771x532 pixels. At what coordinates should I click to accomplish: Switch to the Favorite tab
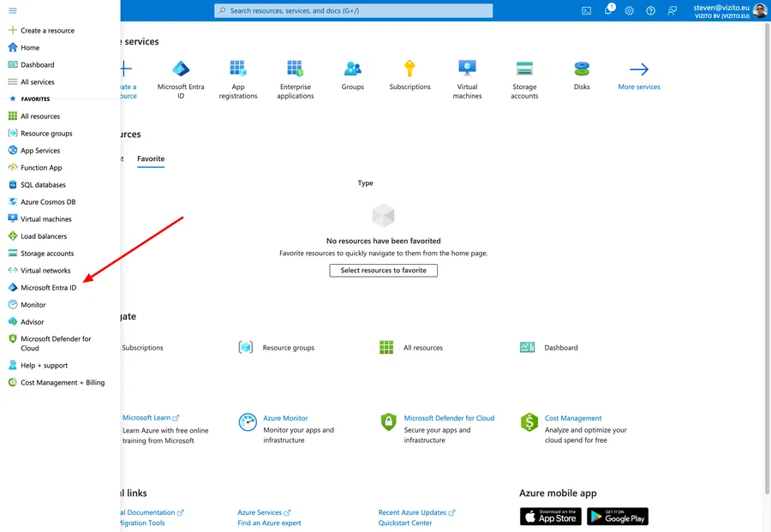tap(151, 158)
